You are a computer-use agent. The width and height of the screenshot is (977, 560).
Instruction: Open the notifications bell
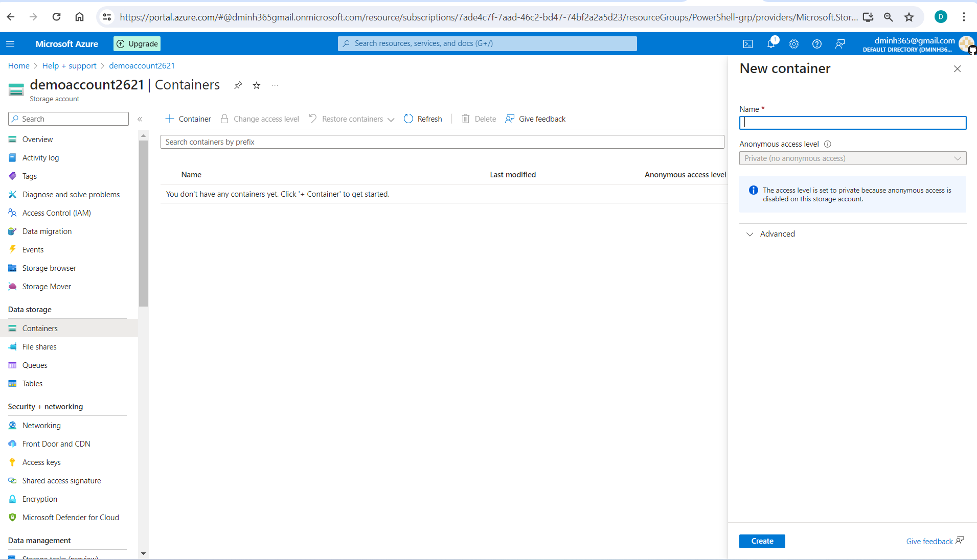pos(771,43)
